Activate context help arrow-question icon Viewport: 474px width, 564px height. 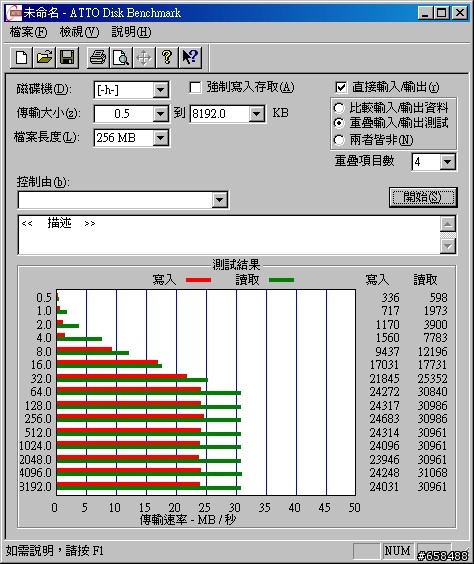(190, 57)
